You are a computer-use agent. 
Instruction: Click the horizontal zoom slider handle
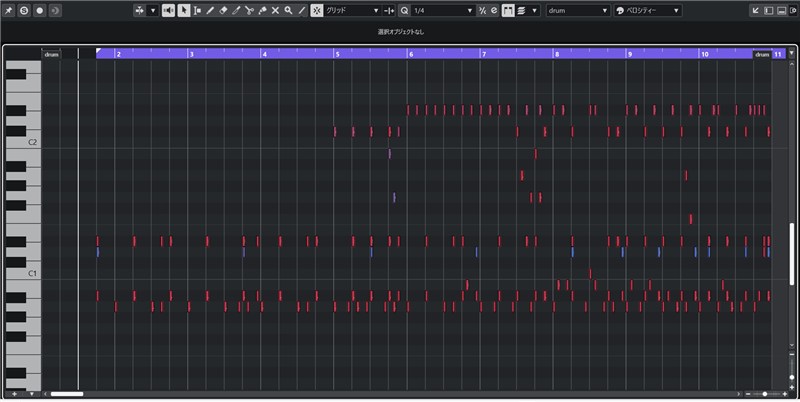tap(764, 394)
